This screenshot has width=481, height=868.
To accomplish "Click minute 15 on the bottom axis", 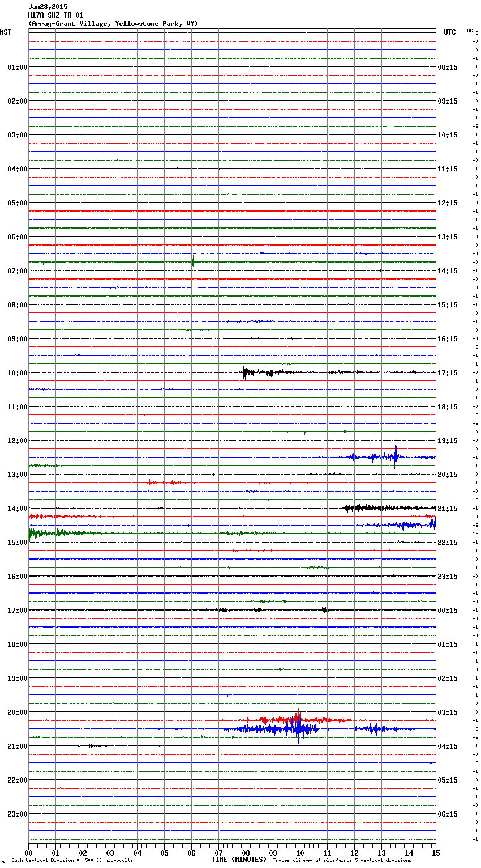I will click(436, 853).
